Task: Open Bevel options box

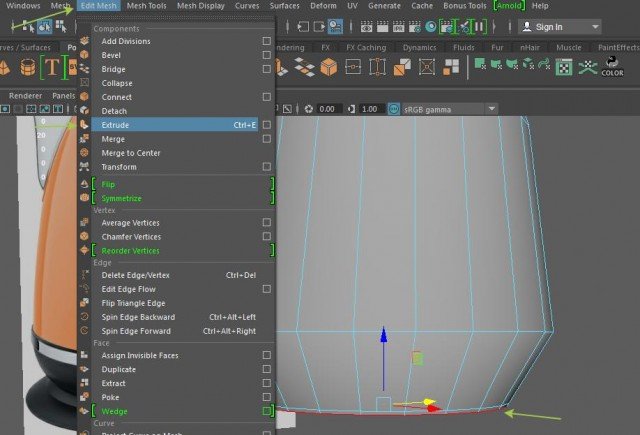Action: pyautogui.click(x=266, y=55)
